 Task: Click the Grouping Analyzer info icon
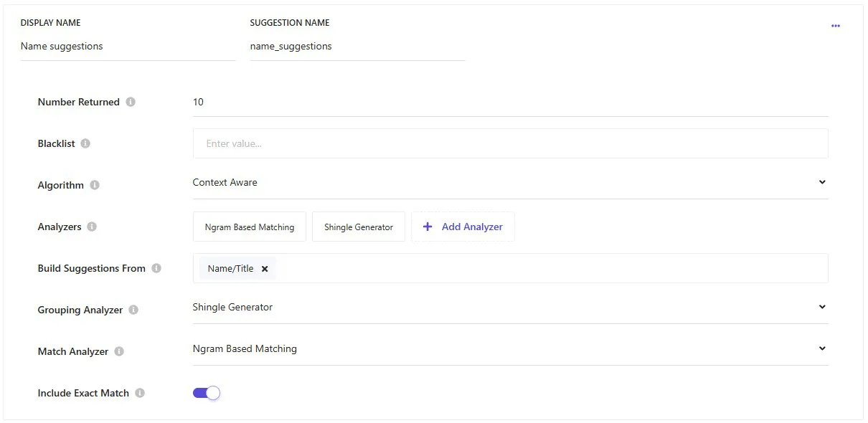(133, 310)
